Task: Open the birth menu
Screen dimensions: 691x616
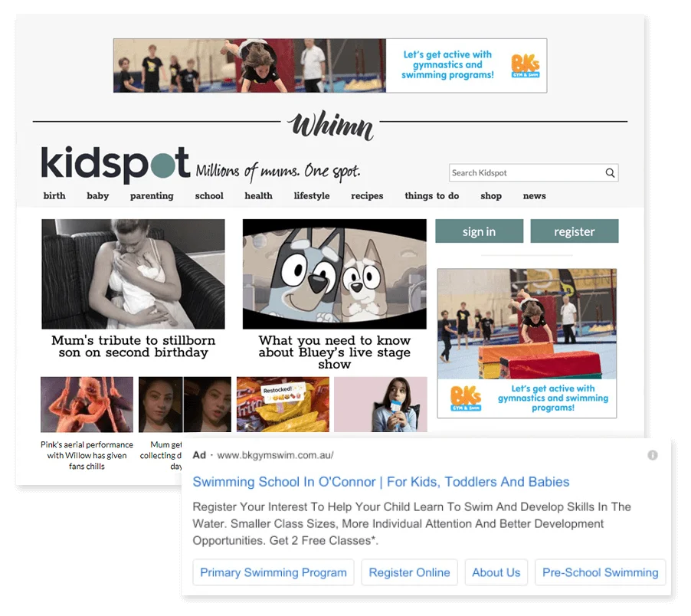Action: pos(54,195)
